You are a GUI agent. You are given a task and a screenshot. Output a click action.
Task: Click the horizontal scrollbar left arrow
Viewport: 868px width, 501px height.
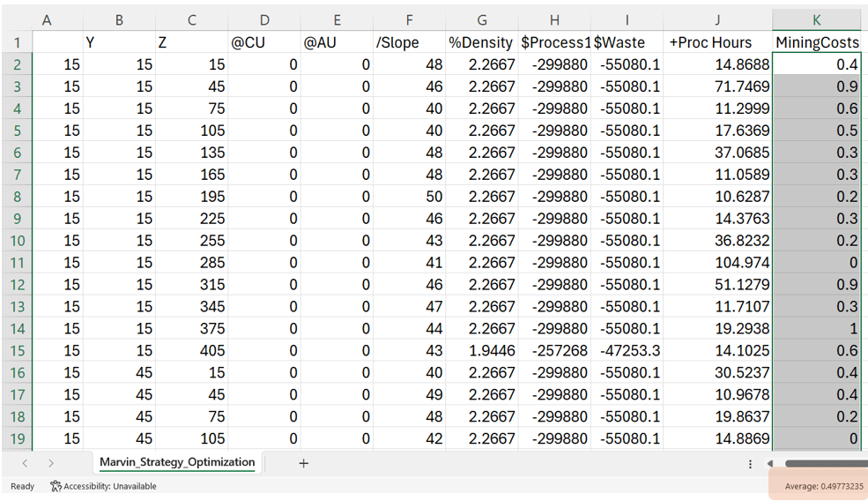tap(770, 463)
